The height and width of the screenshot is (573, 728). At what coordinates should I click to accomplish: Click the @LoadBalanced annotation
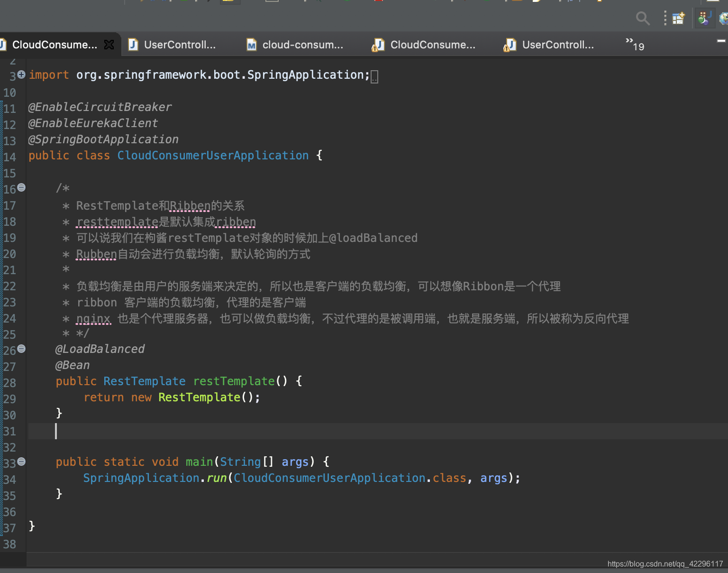pyautogui.click(x=100, y=349)
